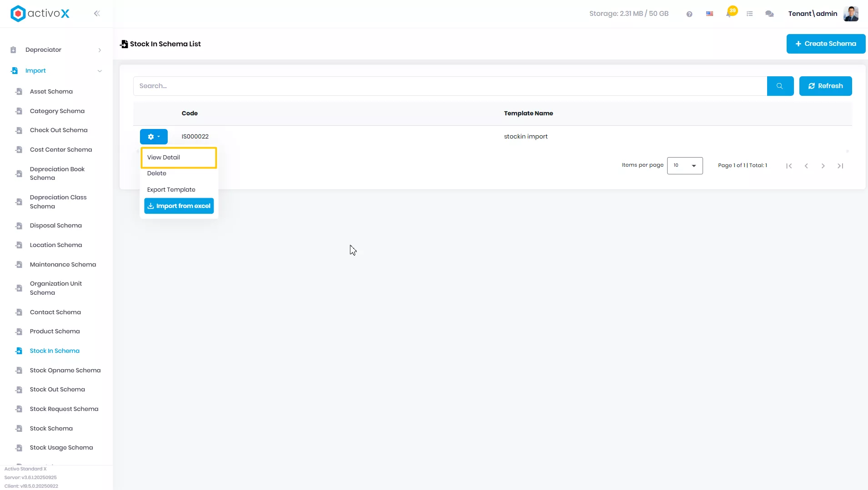Viewport: 868px width, 490px height.
Task: Click the Storage 2.31 MB / 50 GB text
Action: pyautogui.click(x=629, y=14)
